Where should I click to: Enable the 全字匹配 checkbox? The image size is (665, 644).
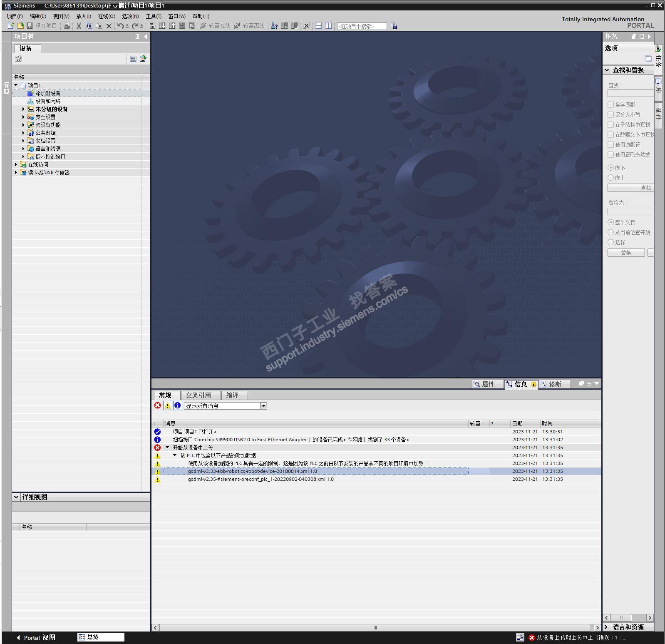tap(611, 104)
